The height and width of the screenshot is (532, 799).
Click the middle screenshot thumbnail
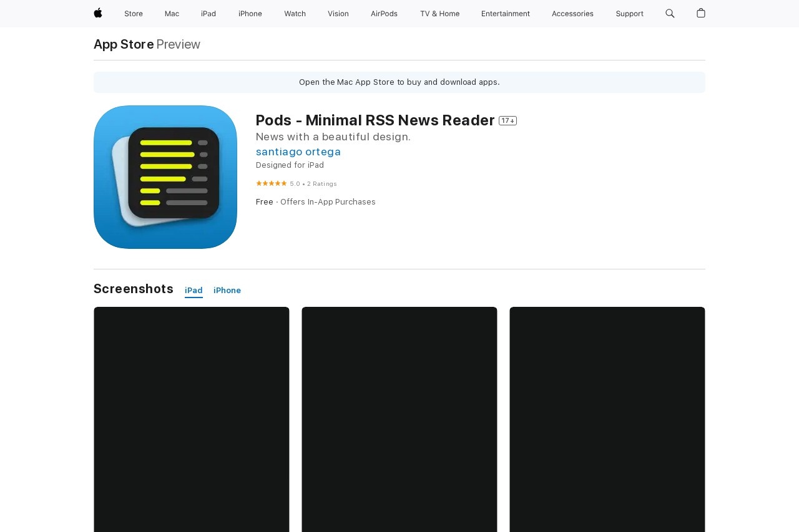(x=399, y=419)
